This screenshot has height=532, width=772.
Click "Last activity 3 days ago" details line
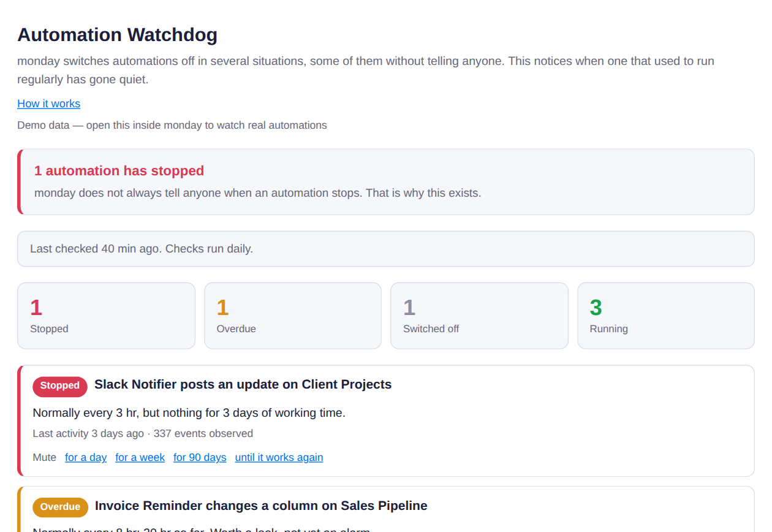pyautogui.click(x=143, y=434)
